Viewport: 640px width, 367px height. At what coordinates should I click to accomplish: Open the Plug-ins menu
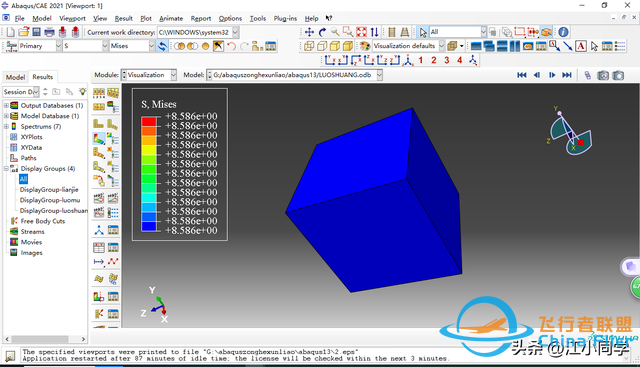[x=285, y=18]
